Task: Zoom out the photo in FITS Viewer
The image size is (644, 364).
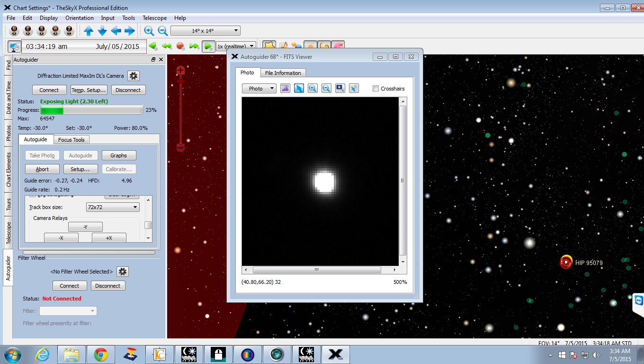Action: (x=326, y=89)
